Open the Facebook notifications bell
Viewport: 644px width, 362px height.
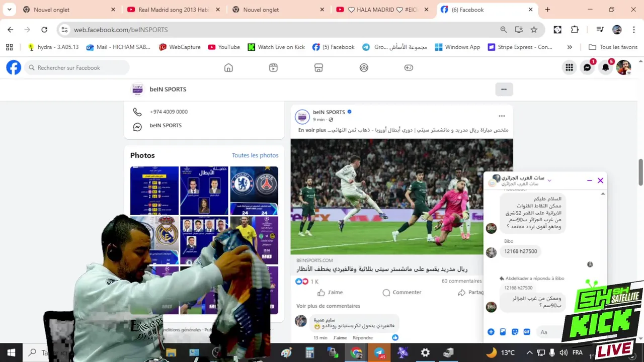(605, 67)
